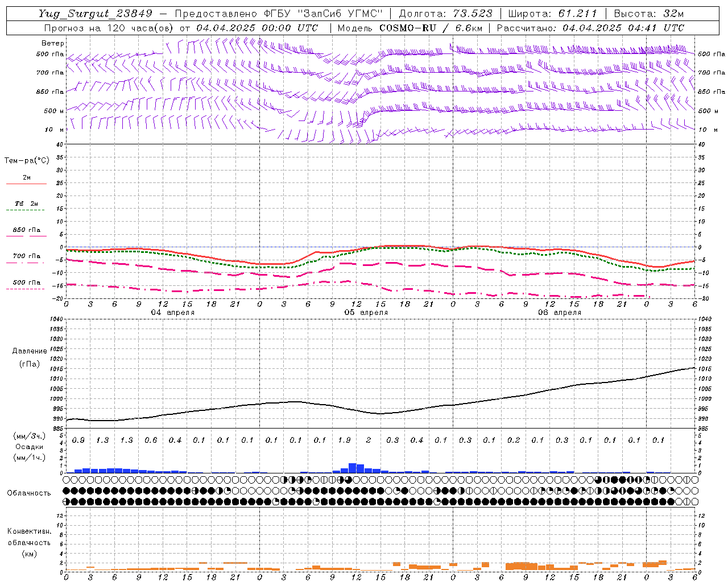Click the 0.9 precipitation value

click(x=78, y=440)
